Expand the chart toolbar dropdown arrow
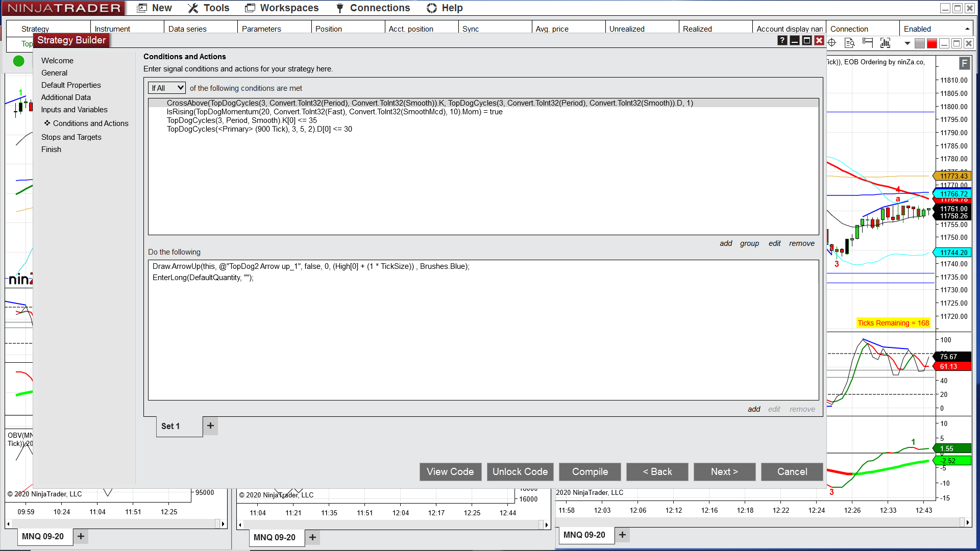 pyautogui.click(x=907, y=43)
